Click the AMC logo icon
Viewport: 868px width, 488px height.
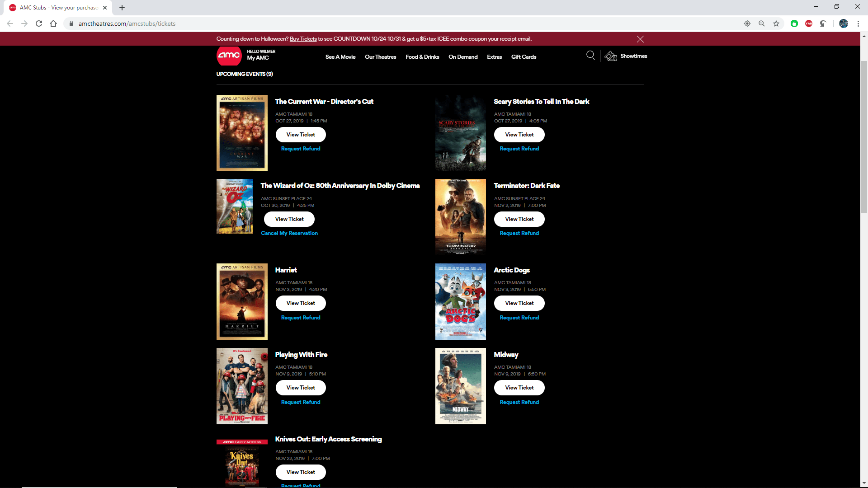pos(229,56)
